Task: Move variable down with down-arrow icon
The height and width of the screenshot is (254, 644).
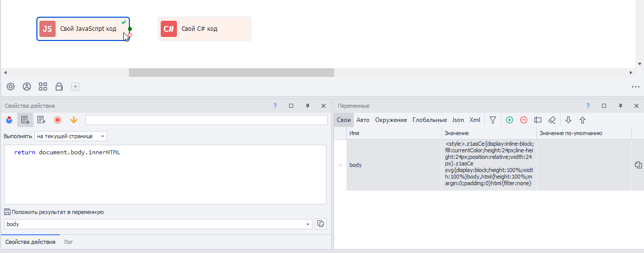Action: tap(568, 120)
